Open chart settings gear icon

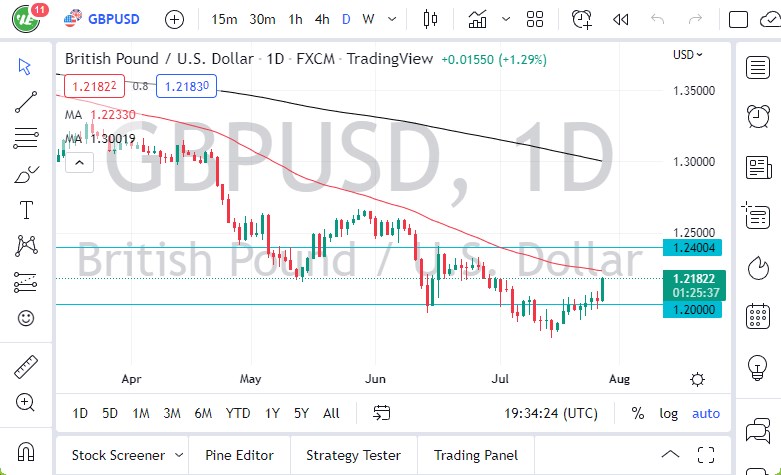(x=697, y=379)
